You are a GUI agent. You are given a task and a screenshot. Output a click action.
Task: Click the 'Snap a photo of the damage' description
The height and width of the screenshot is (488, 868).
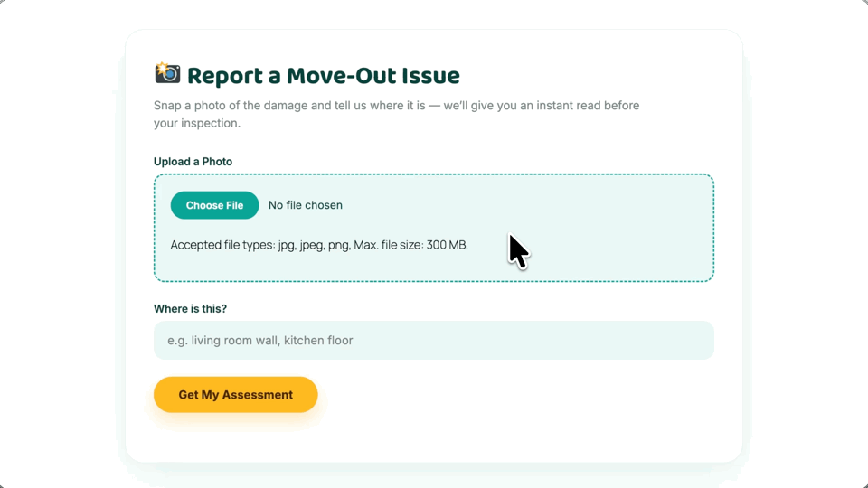396,114
